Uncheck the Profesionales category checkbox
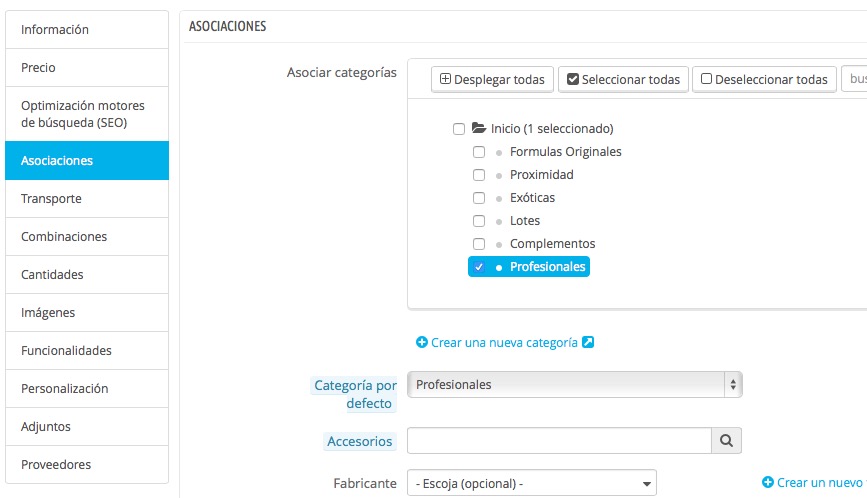The width and height of the screenshot is (867, 498). click(479, 267)
